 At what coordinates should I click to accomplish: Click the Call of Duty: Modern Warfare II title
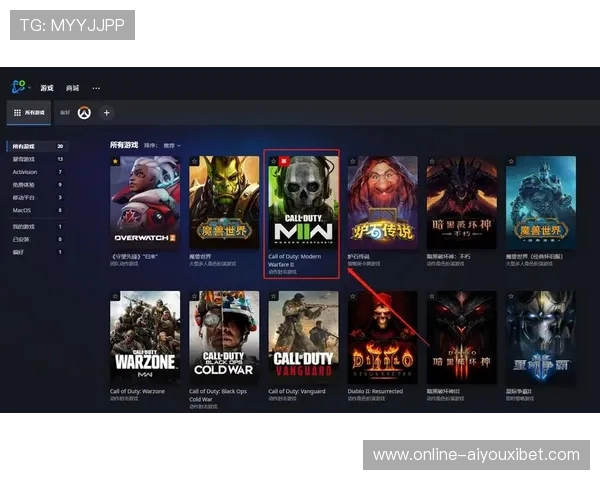pyautogui.click(x=294, y=260)
